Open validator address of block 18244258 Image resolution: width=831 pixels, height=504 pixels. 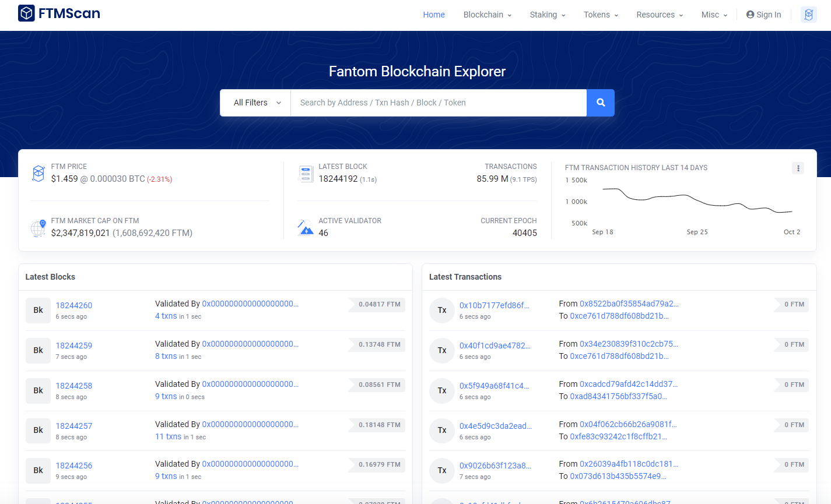(x=250, y=384)
